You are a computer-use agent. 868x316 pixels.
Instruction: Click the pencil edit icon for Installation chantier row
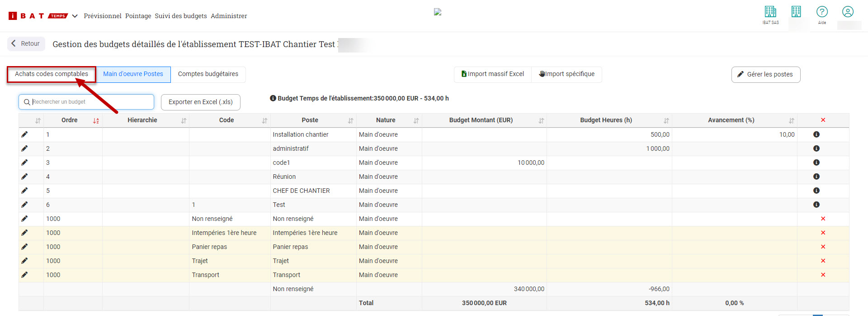point(24,134)
